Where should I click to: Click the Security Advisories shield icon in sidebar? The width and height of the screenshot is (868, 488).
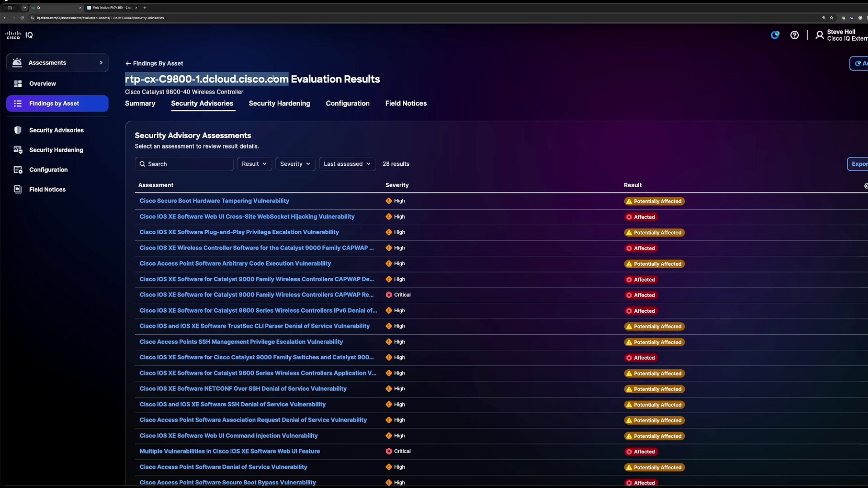[x=18, y=130]
